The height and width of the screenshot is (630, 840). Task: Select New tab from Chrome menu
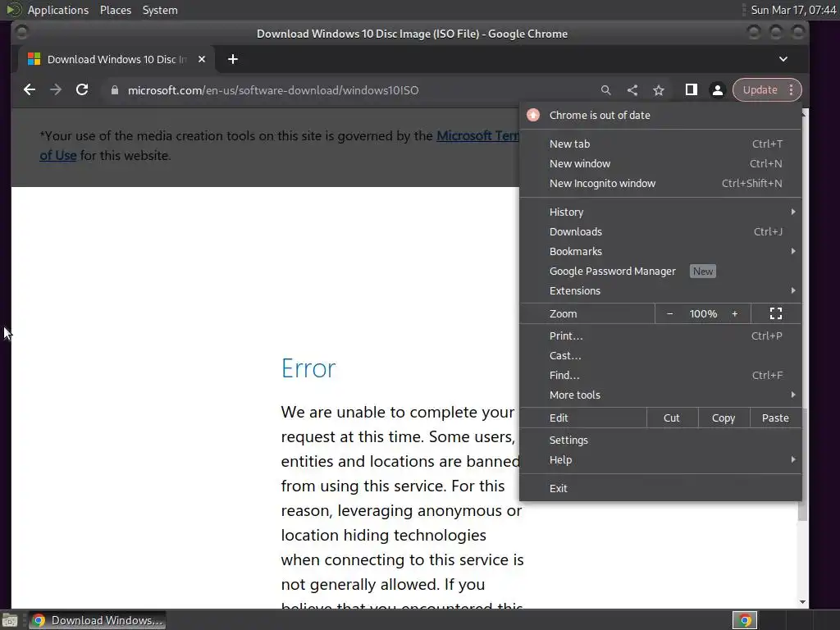pos(660,144)
